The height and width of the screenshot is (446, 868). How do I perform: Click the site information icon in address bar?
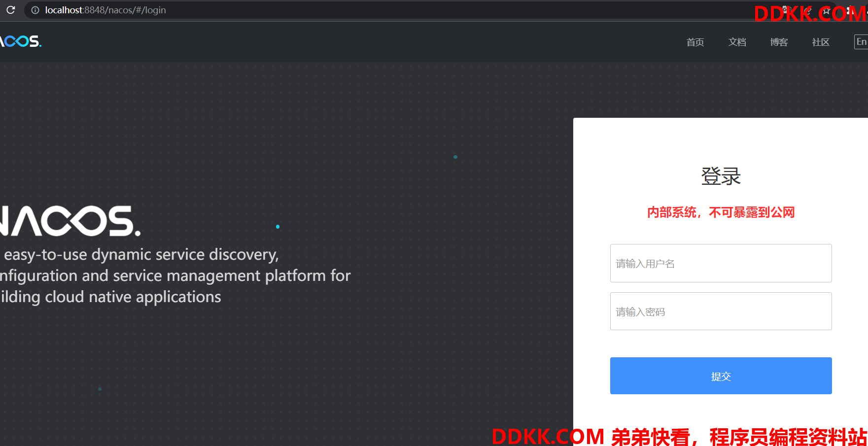[x=35, y=10]
